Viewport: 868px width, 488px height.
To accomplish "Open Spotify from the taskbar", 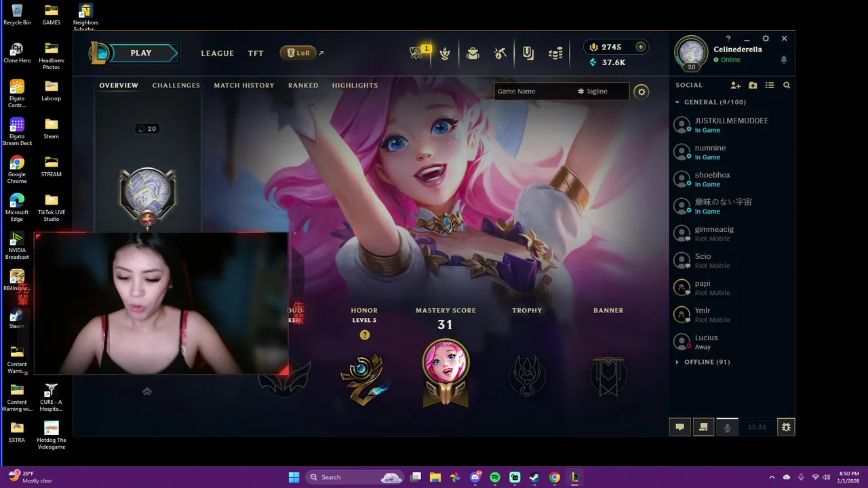I will pos(495,477).
